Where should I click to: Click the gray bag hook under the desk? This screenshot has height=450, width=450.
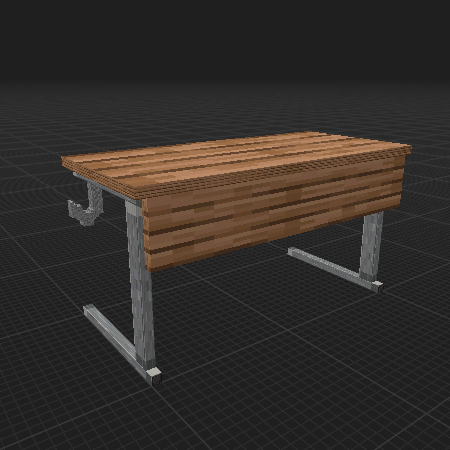[x=85, y=204]
